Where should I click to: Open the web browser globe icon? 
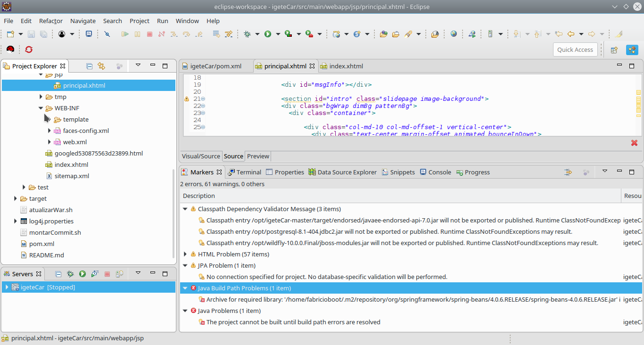pyautogui.click(x=454, y=34)
